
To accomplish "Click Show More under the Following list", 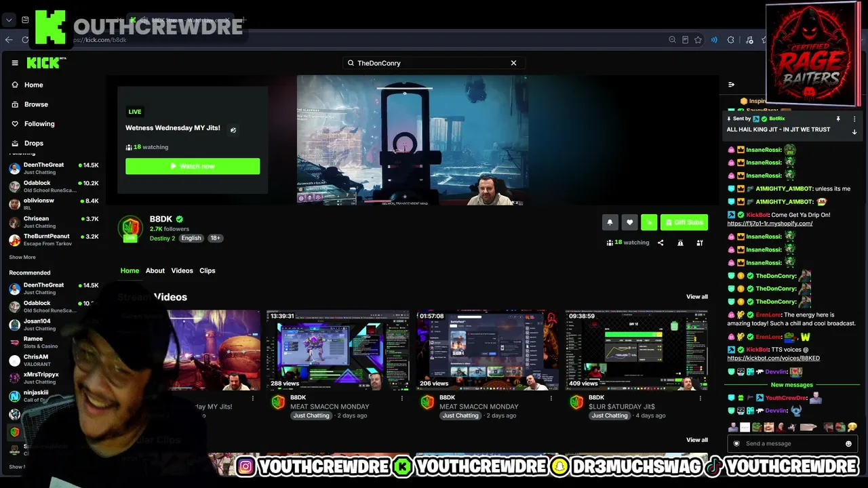I will pos(22,258).
